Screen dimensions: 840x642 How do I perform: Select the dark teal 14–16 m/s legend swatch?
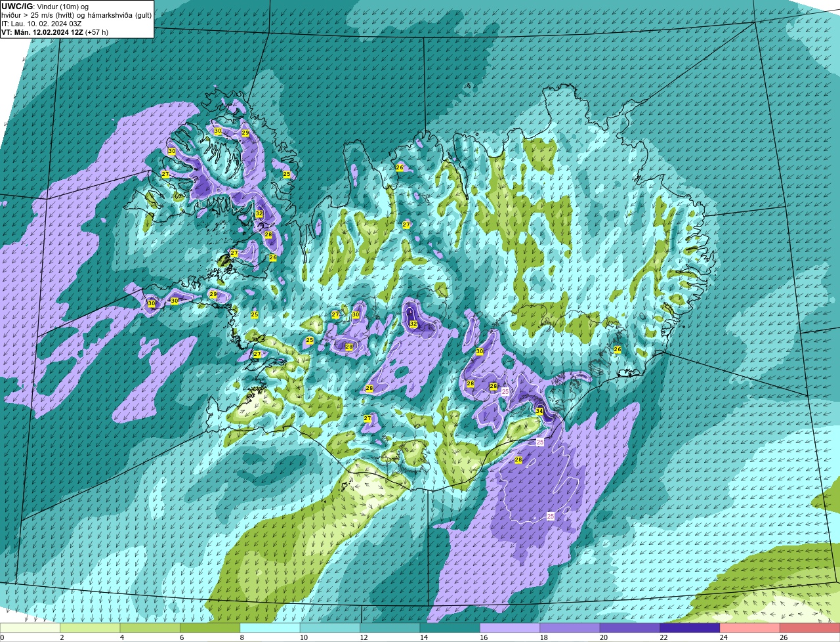tap(450, 628)
